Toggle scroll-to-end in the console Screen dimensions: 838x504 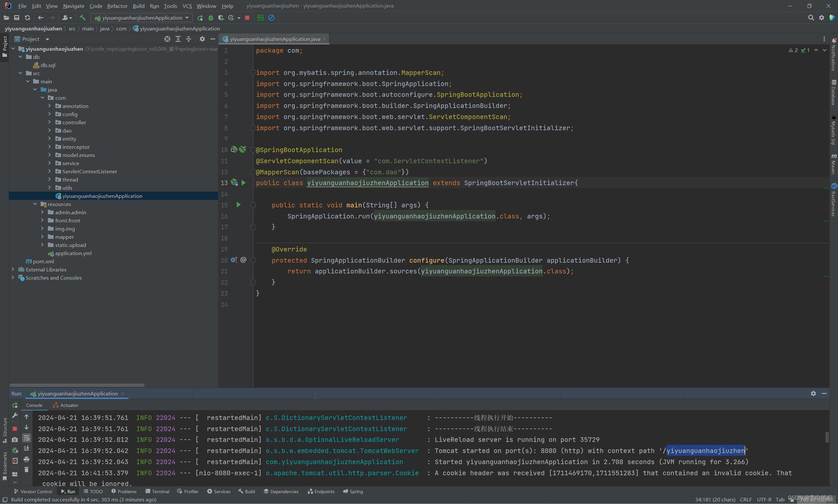click(27, 449)
